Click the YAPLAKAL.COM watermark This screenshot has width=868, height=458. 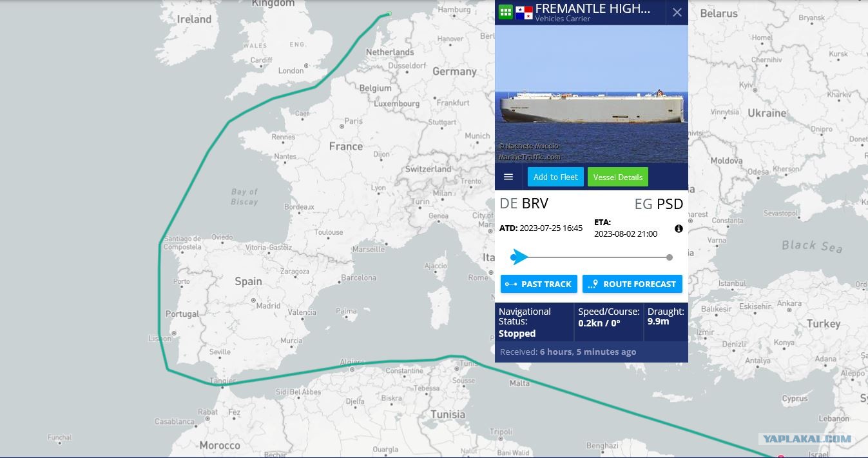tap(807, 439)
